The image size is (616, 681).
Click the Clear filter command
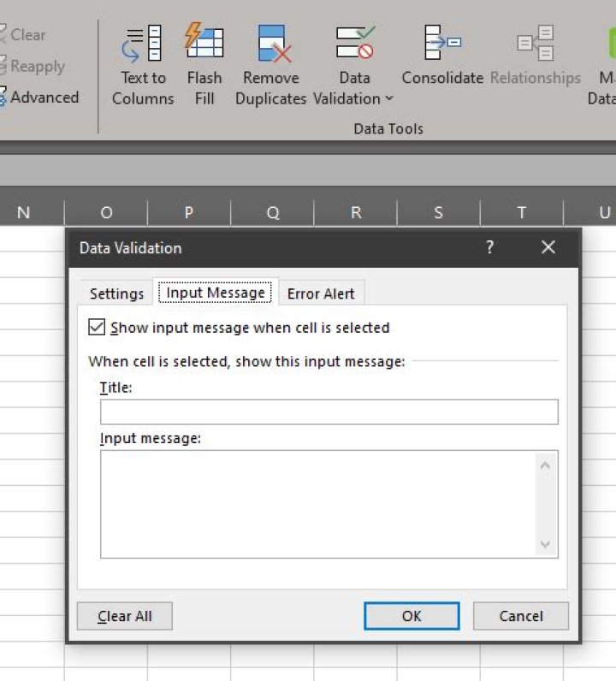pos(23,35)
